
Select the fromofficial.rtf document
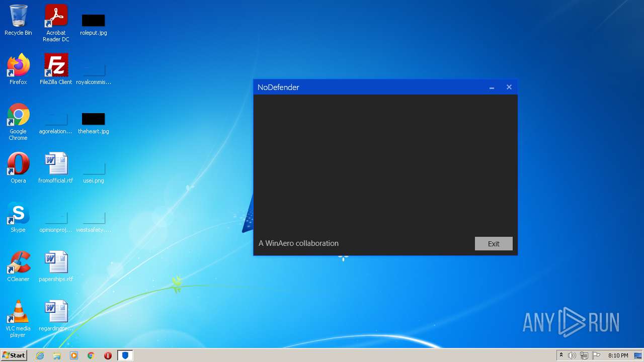point(56,168)
